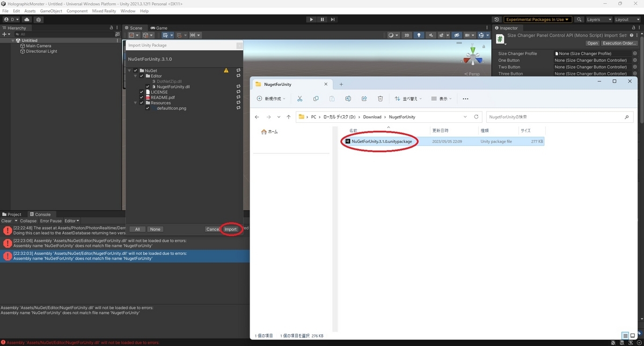This screenshot has width=644, height=346.
Task: Click the Explorer cut (scissors) icon
Action: coord(300,99)
